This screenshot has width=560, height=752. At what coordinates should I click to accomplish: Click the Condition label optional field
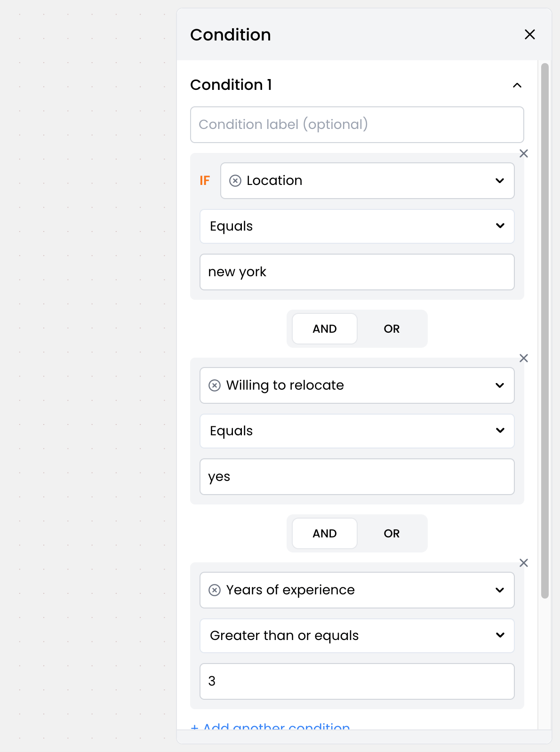[357, 125]
